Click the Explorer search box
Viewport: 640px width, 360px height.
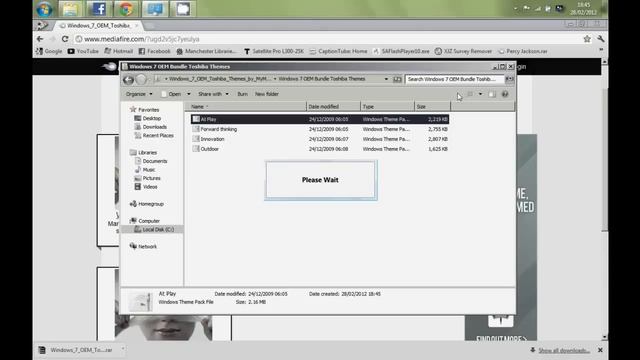point(454,79)
